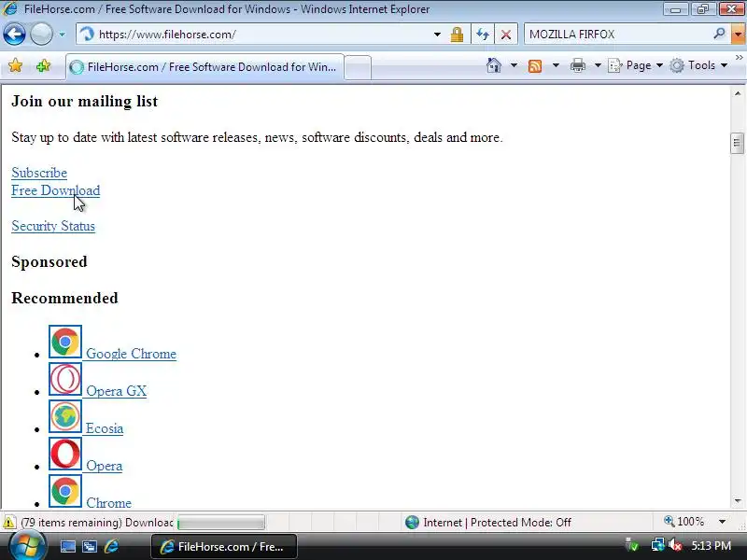Expand the Home button dropdown arrow
The image size is (747, 560).
[514, 65]
